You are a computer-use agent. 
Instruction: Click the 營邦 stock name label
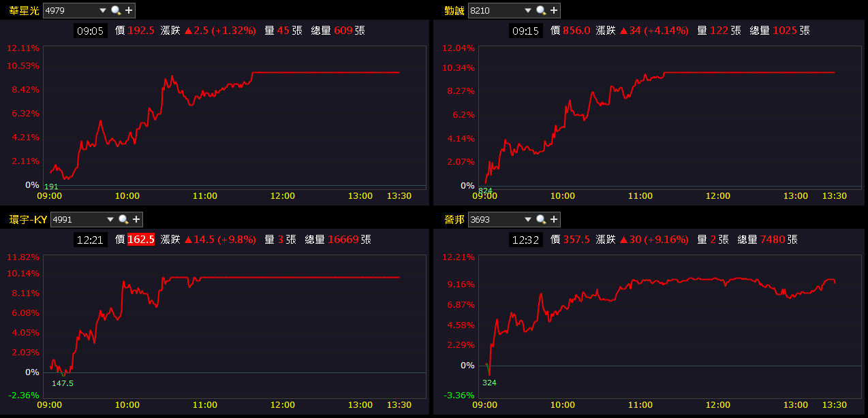tap(454, 219)
